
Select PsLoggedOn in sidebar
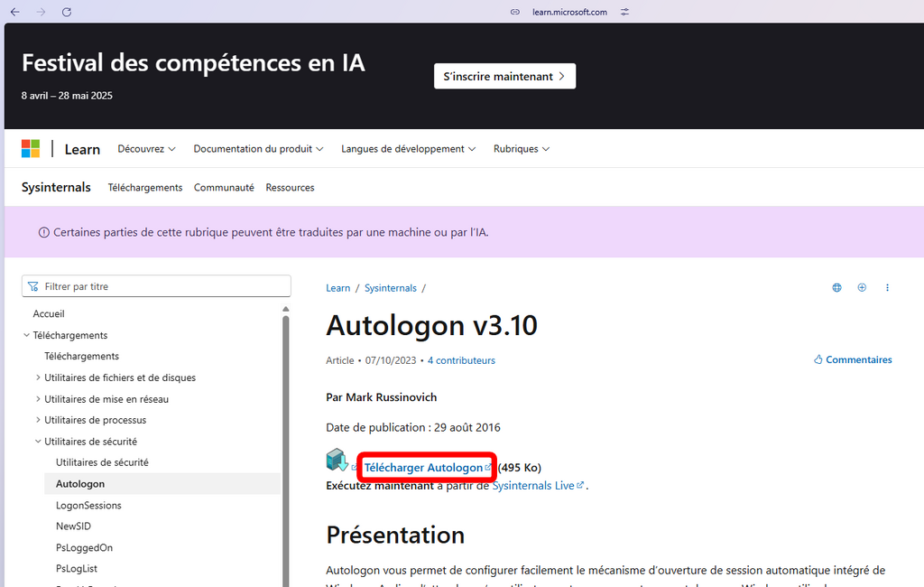[84, 547]
